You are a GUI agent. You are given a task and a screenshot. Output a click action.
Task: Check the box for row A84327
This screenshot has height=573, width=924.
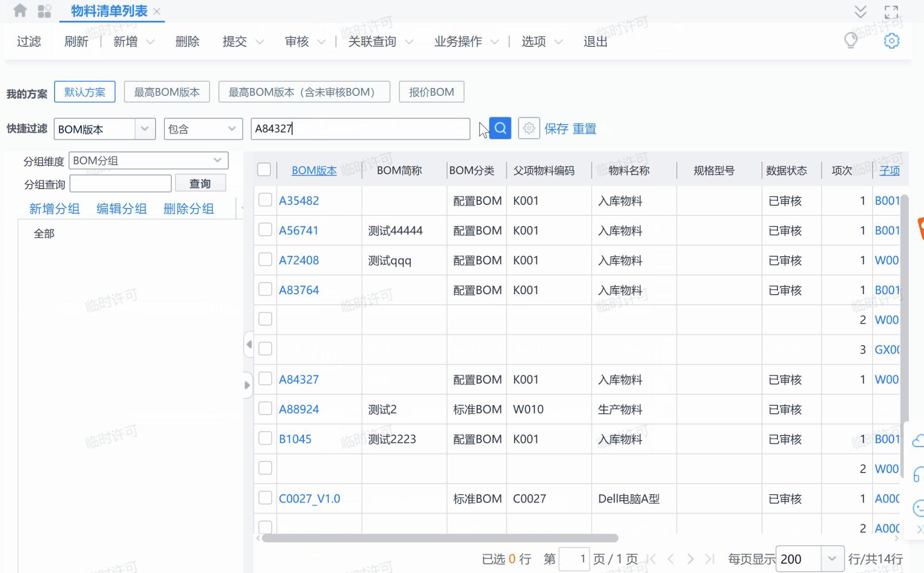click(x=265, y=379)
